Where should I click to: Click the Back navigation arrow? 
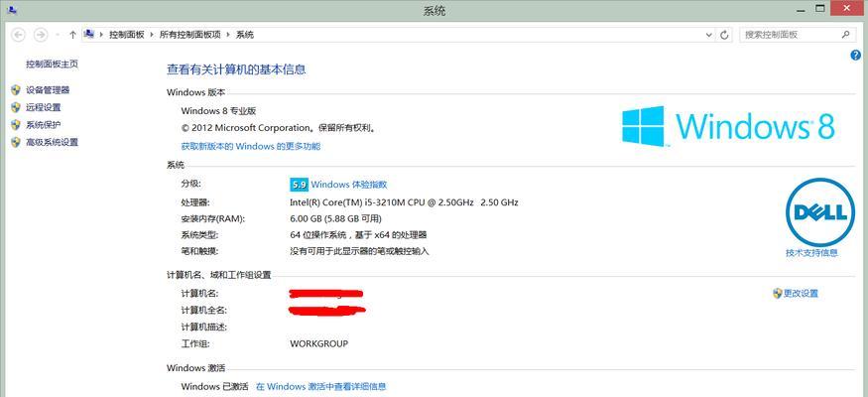pos(19,35)
